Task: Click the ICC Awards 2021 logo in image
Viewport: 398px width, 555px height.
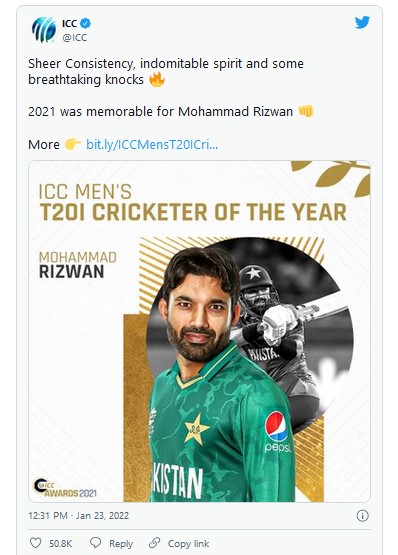Action: click(x=64, y=488)
